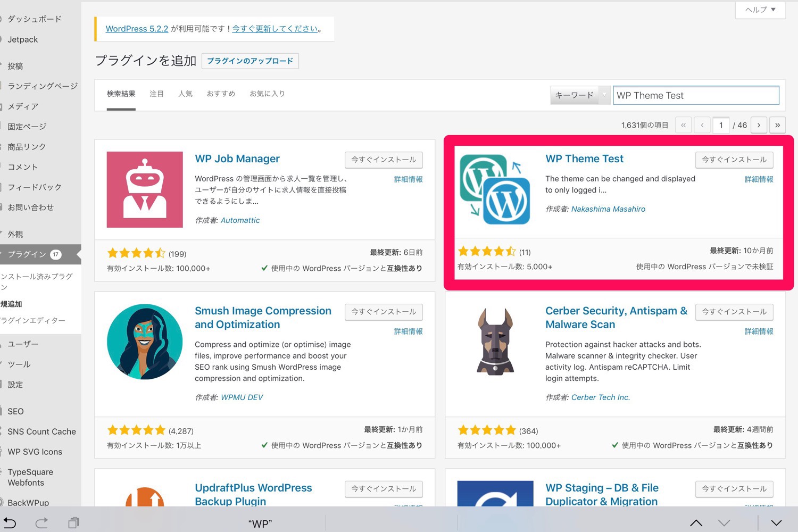
Task: Switch to the 人気 tab
Action: pyautogui.click(x=185, y=94)
